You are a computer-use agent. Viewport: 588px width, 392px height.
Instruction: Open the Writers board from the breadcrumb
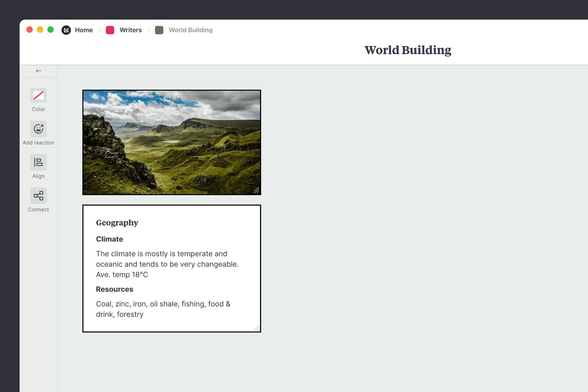[x=131, y=30]
